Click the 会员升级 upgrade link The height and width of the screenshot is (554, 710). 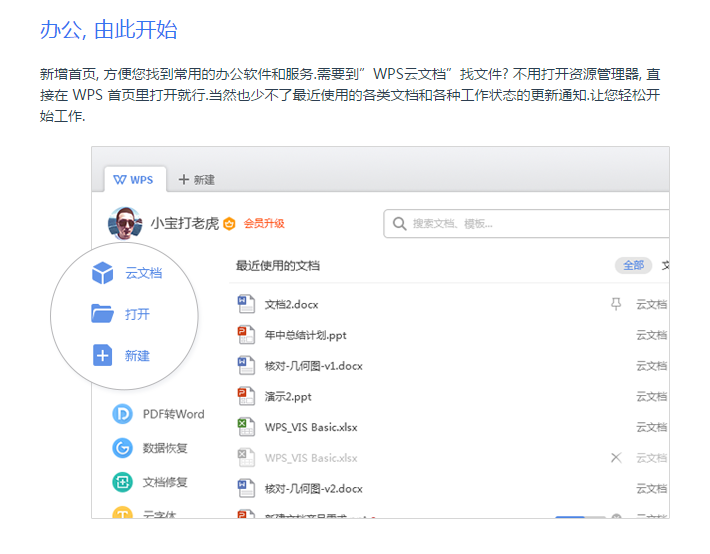pyautogui.click(x=264, y=223)
